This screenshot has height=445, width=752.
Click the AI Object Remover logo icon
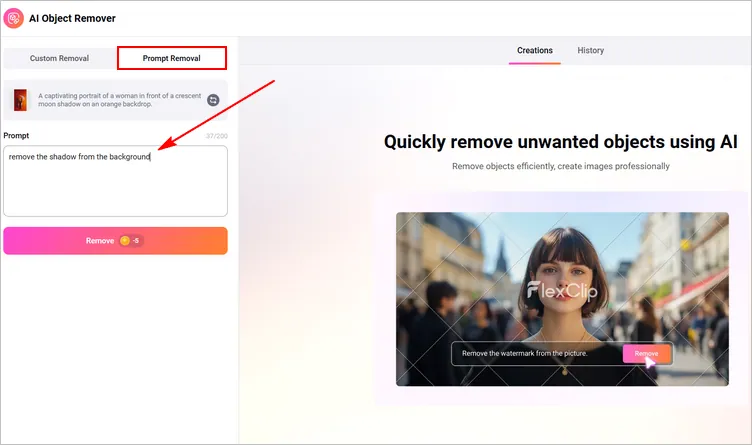[13, 18]
